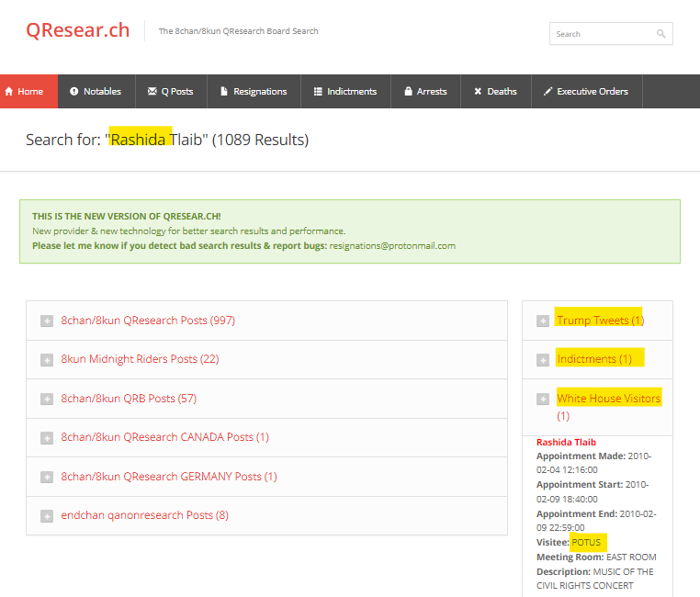The image size is (700, 597).
Task: Click the Deaths cross icon
Action: coord(478,91)
